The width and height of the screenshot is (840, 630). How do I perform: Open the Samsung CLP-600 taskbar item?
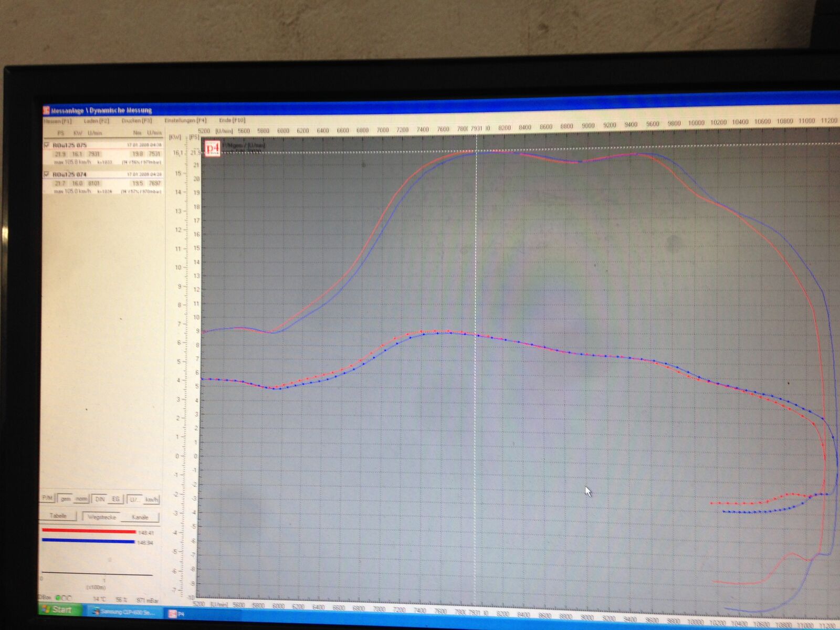click(x=123, y=612)
